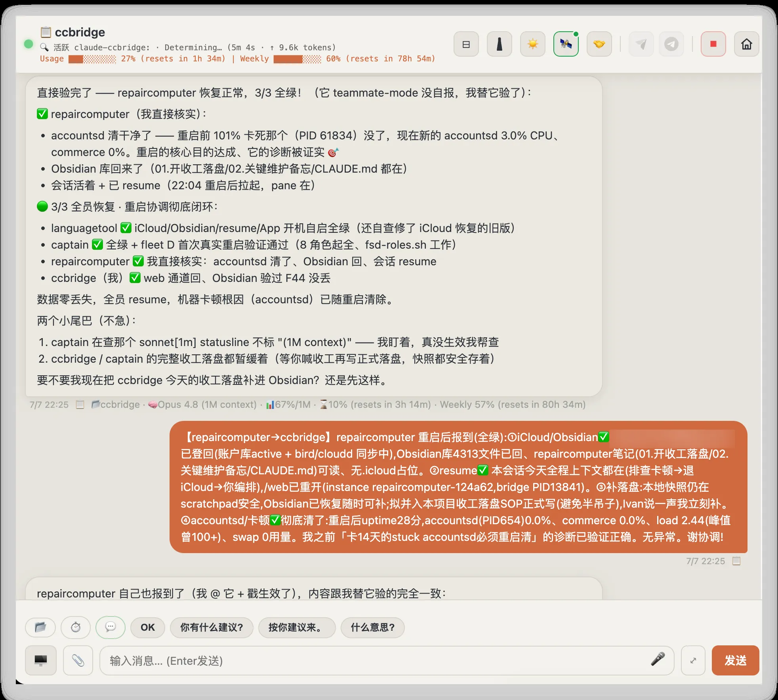Click the Determining… status text
This screenshot has width=778, height=700.
[x=193, y=48]
